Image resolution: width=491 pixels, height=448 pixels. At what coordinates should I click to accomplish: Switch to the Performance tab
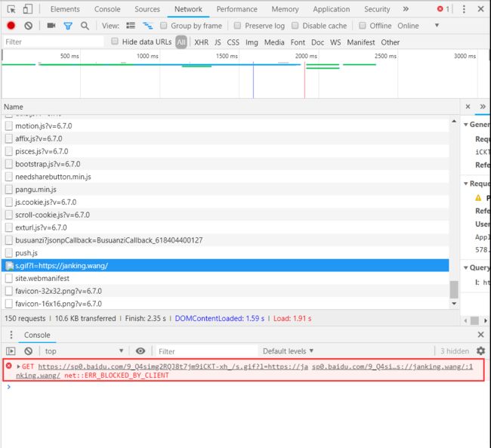(x=237, y=9)
